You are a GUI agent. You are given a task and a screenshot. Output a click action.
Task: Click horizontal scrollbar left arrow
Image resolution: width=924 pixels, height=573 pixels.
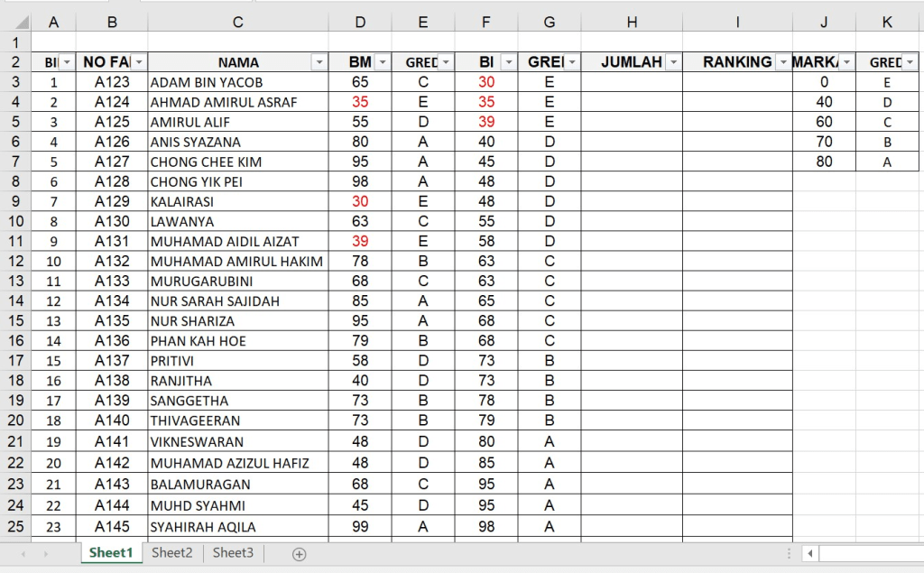pyautogui.click(x=810, y=554)
